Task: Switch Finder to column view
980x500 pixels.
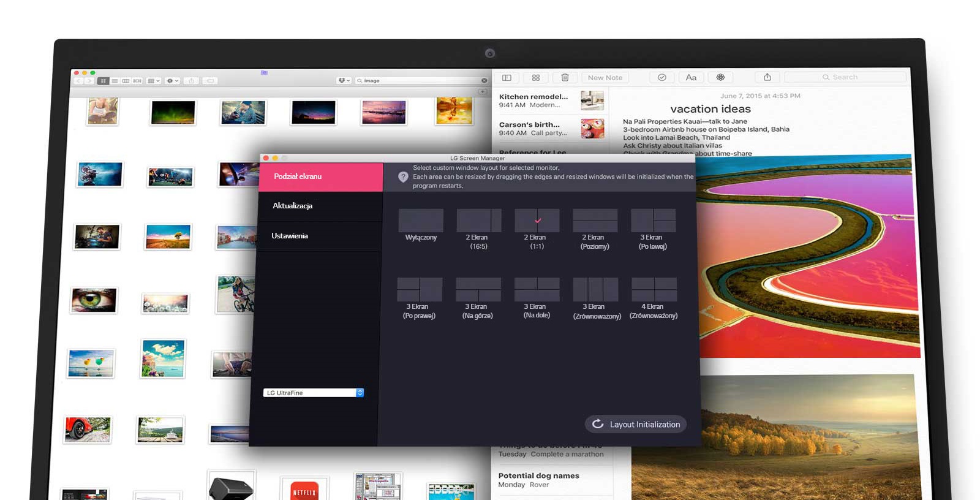Action: tap(126, 81)
